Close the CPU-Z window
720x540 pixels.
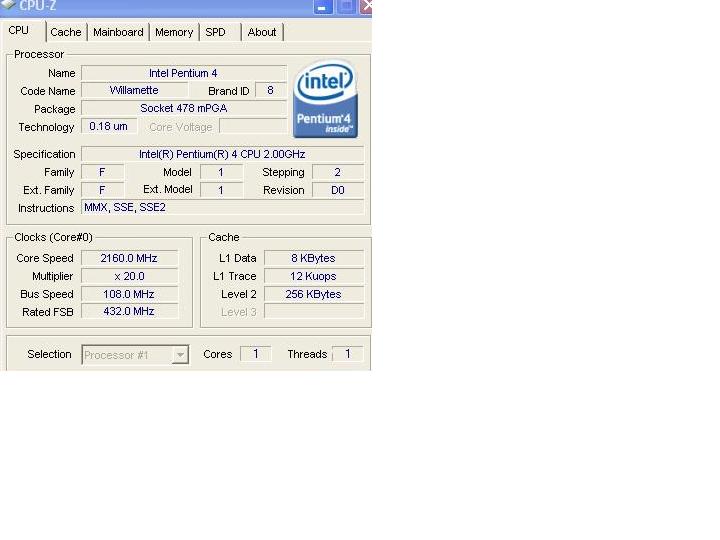click(366, 6)
